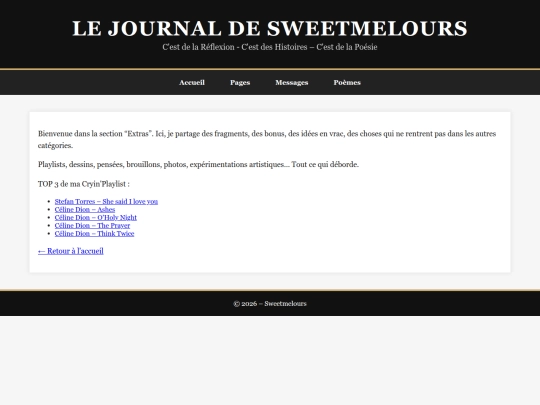Image resolution: width=540 pixels, height=405 pixels.
Task: Follow the Céline Dion – Ashes link
Action: 85,209
